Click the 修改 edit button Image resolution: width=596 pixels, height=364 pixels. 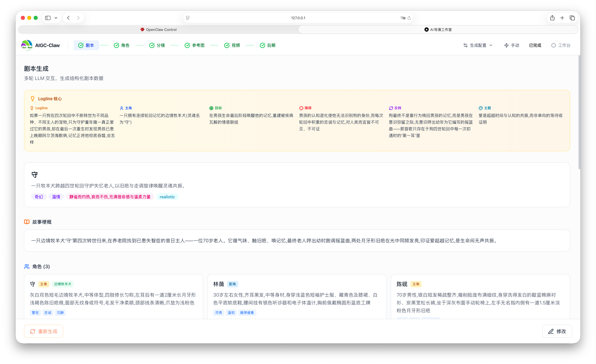(557, 331)
